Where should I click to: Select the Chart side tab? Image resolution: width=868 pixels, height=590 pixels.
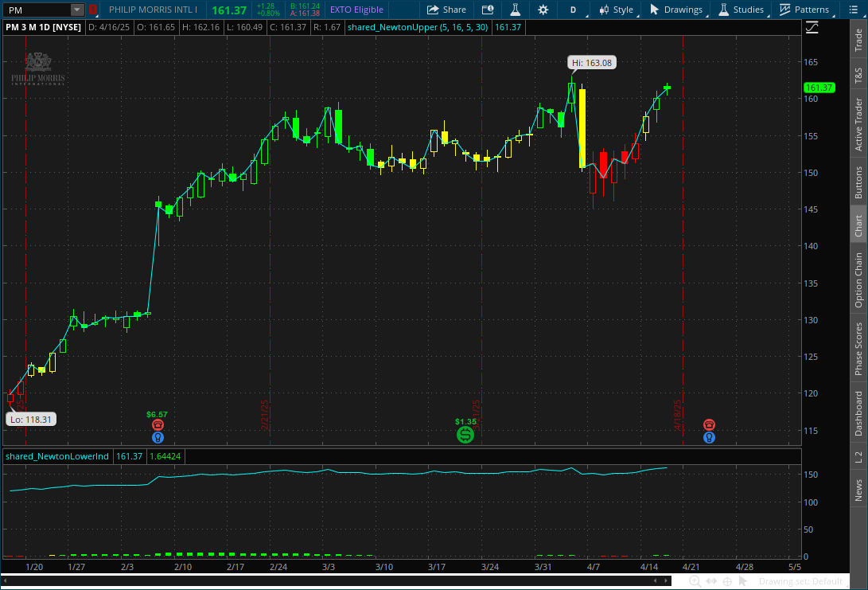[x=858, y=225]
